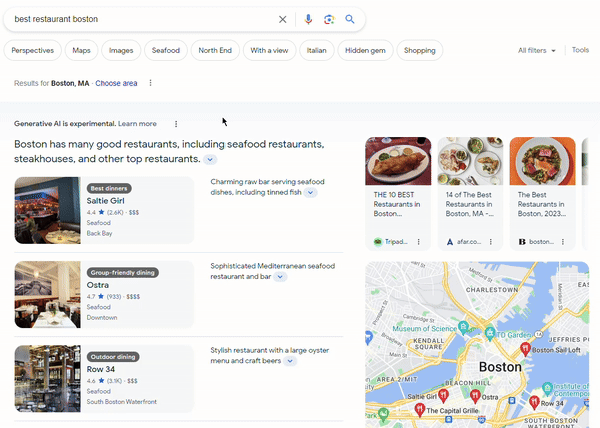
Task: Select the Italian filter chip
Action: 316,50
